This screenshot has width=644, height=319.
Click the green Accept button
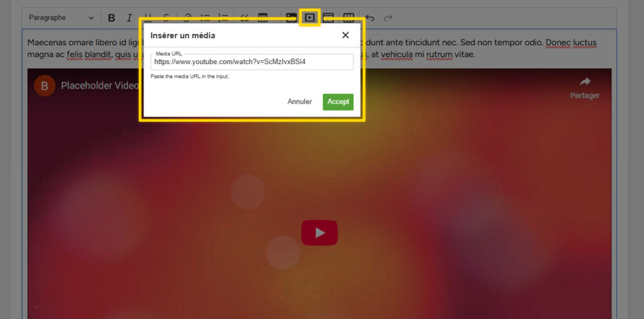[x=338, y=102]
